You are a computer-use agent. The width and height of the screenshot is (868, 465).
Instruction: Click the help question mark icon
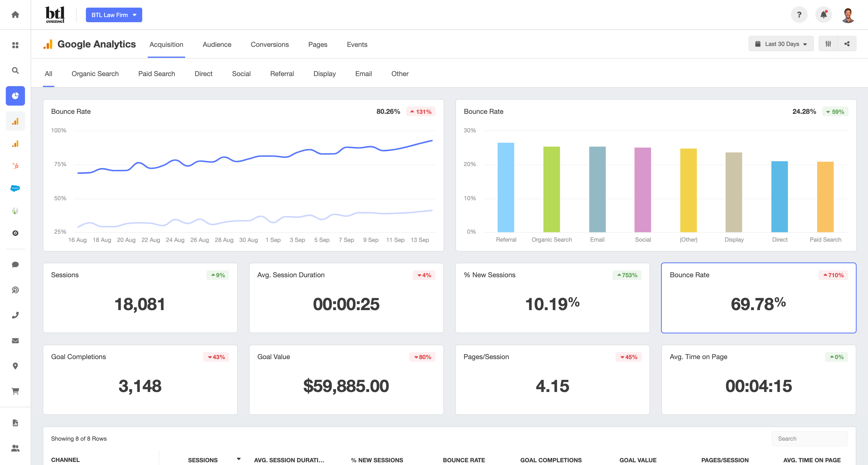coord(799,15)
